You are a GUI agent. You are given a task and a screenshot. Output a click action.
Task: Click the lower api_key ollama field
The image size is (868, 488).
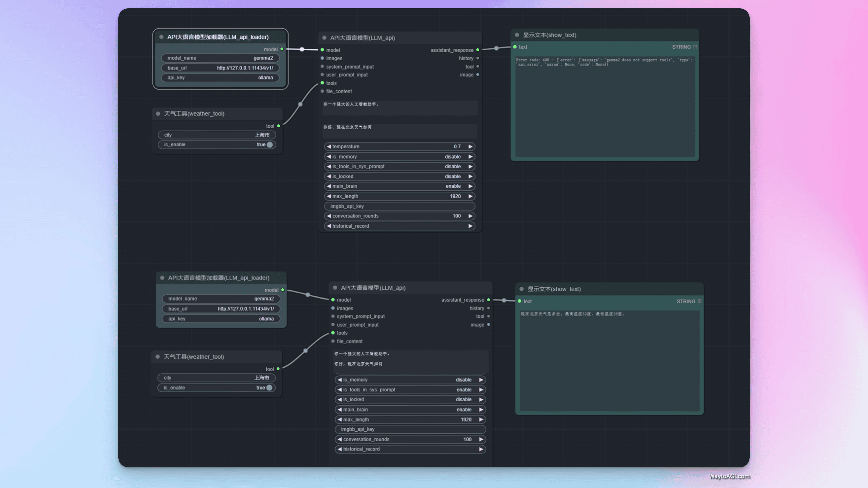tap(221, 319)
